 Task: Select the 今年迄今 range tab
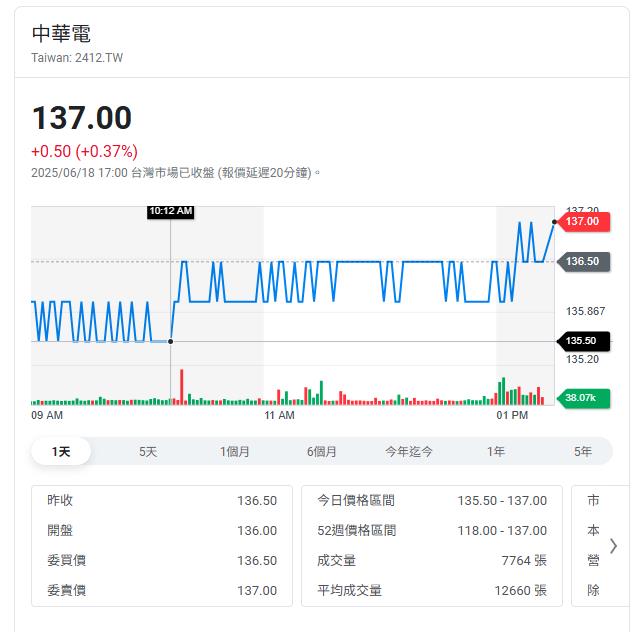[409, 451]
